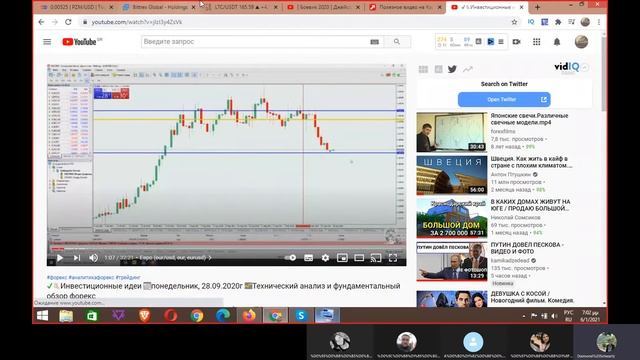Toggle subtitles in the video player
The width and height of the screenshot is (640, 360).
(x=309, y=258)
